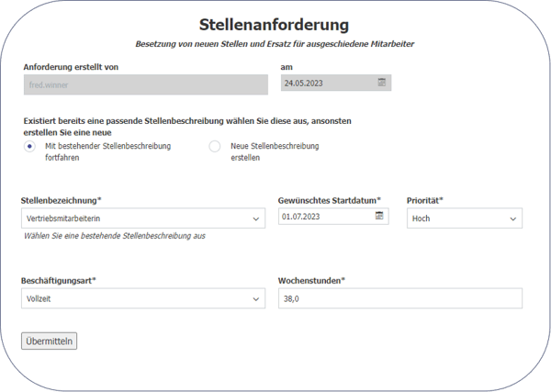Open calendar icon for Gewünschtes Startdatum
551x392 pixels.
click(x=378, y=217)
